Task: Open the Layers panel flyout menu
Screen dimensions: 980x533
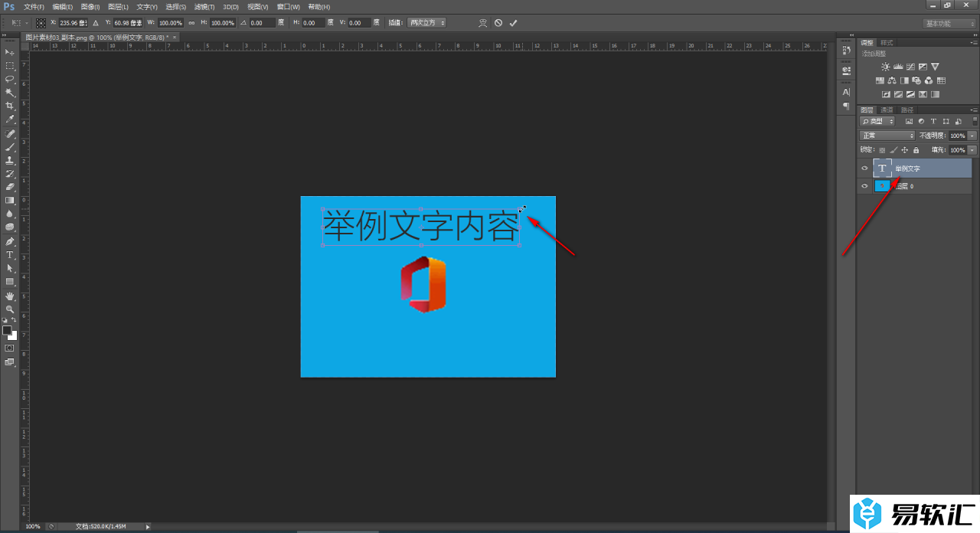Action: pos(974,110)
